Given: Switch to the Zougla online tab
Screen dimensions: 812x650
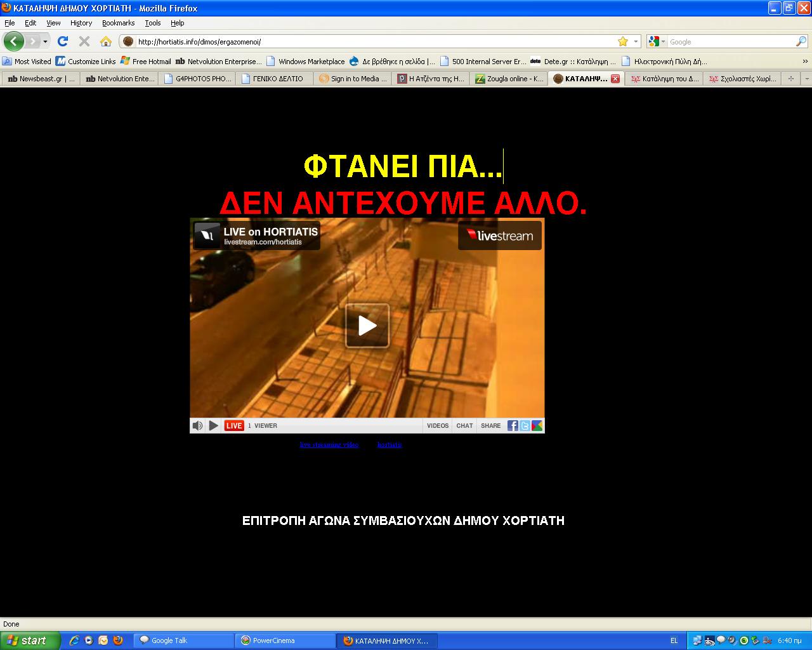Looking at the screenshot, I should (x=509, y=79).
